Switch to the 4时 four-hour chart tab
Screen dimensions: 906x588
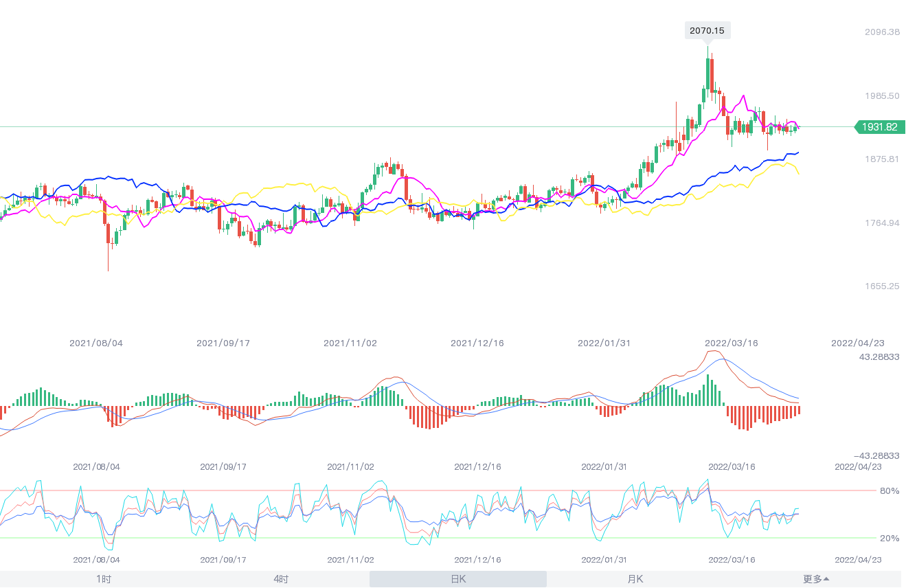[281, 579]
